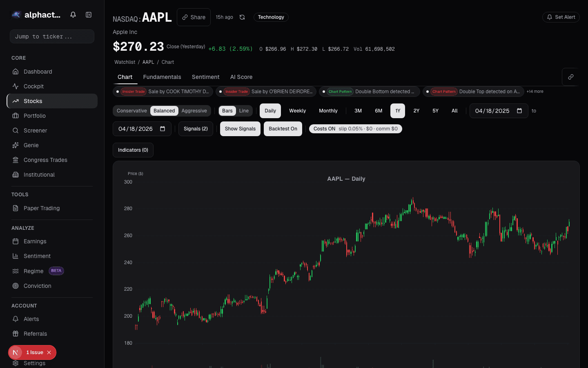
Task: Go to AAPL breadcrumb
Action: coord(148,62)
